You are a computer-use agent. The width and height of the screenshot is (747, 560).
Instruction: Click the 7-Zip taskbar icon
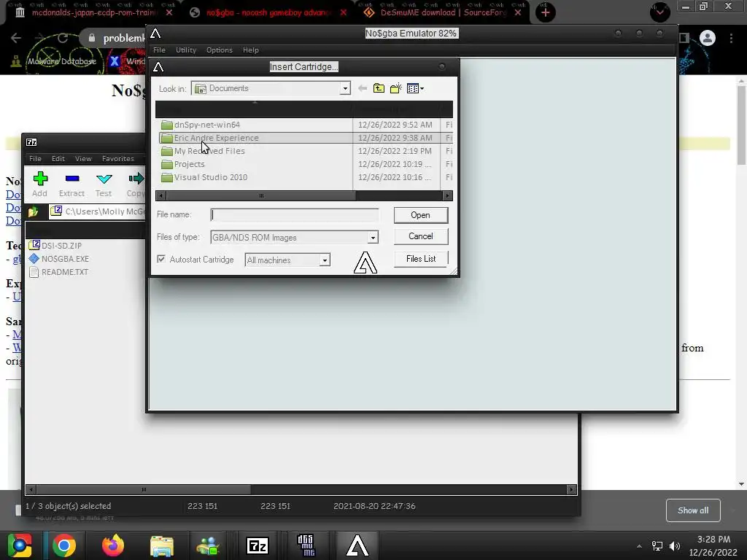[x=258, y=545]
